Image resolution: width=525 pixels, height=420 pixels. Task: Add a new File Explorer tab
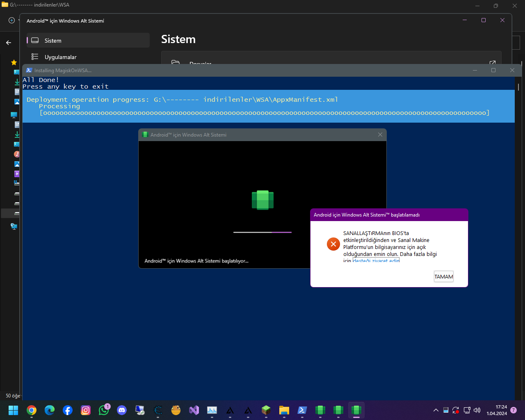11,20
